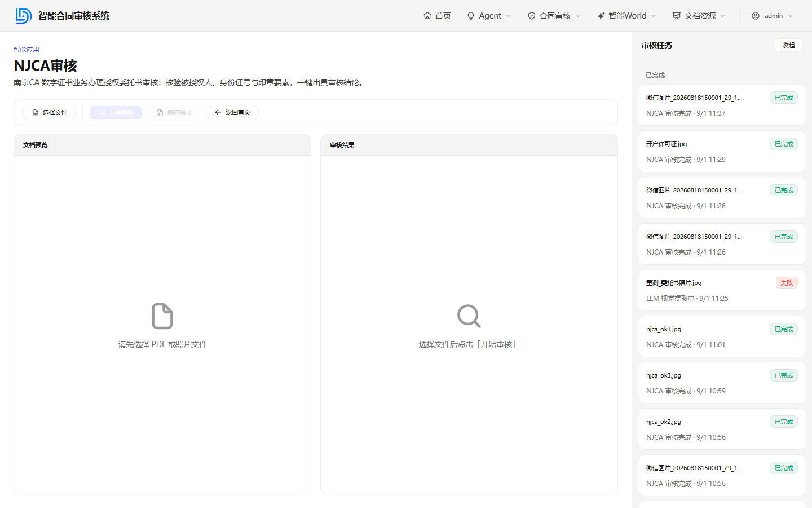812x508 pixels.
Task: Select the njca_ok2.jpg file name
Action: click(x=664, y=422)
